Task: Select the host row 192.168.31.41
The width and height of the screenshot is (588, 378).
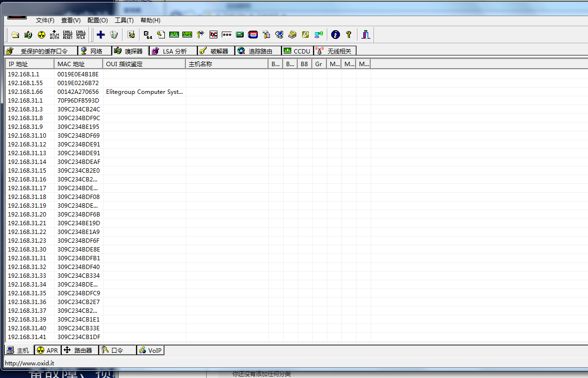Action: click(x=188, y=337)
